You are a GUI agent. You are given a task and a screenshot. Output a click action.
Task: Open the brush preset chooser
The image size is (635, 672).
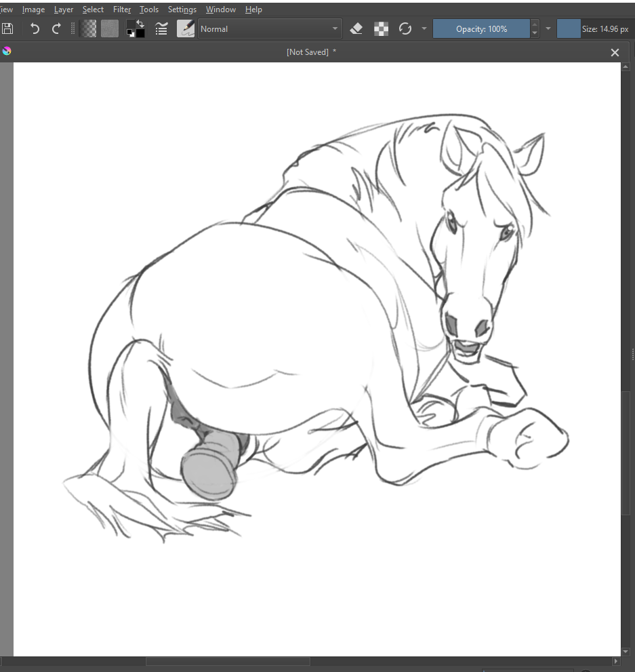click(186, 28)
